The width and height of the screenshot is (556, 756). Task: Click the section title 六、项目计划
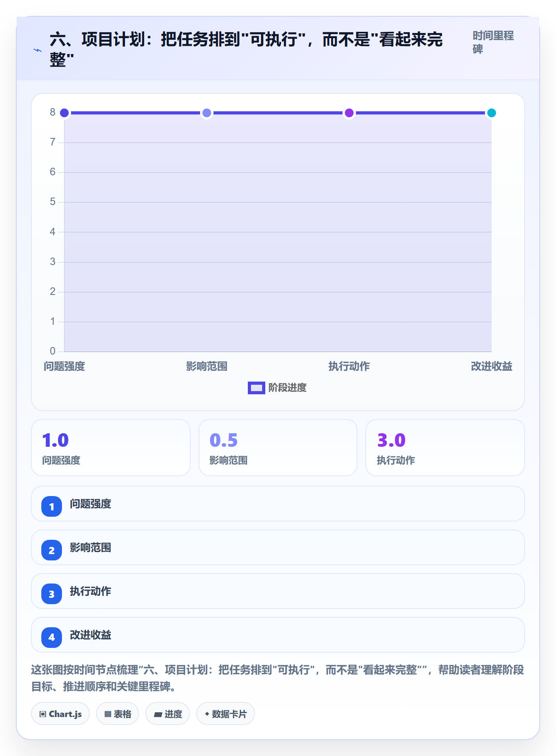pos(246,49)
